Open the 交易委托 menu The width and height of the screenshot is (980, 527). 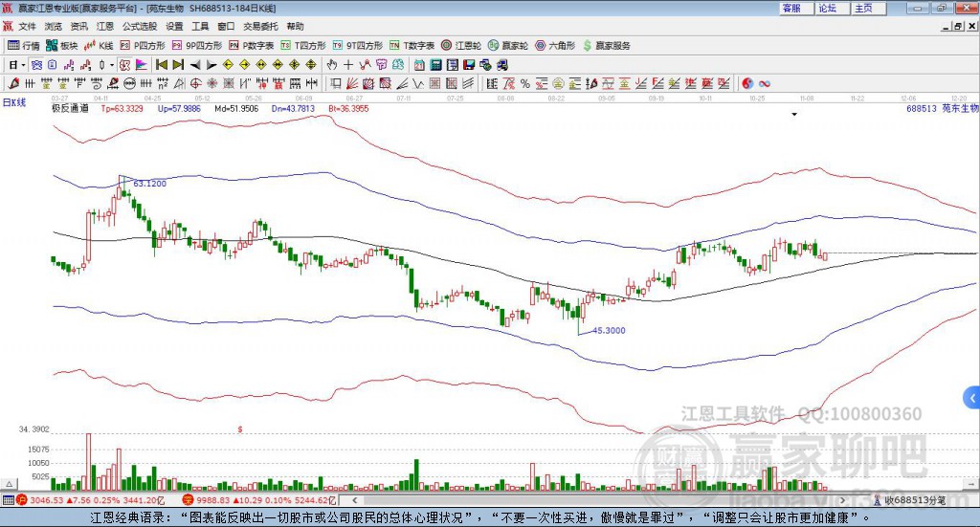point(260,26)
